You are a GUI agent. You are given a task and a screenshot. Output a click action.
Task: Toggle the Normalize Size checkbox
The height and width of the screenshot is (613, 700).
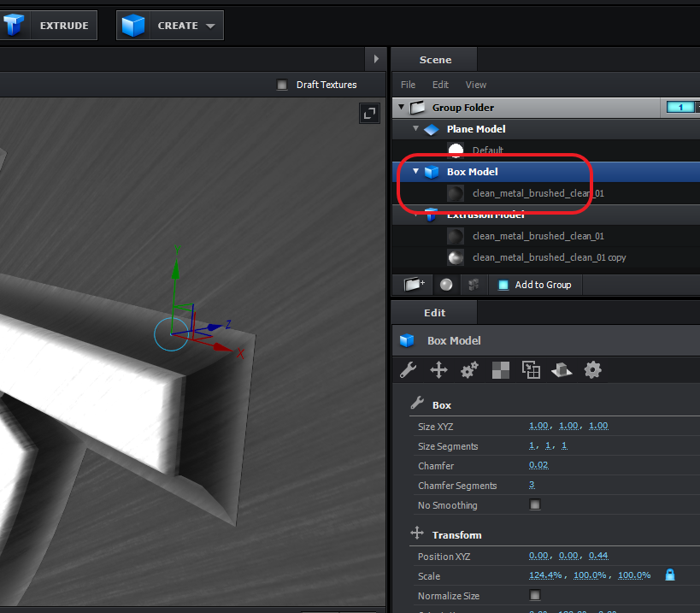[535, 595]
